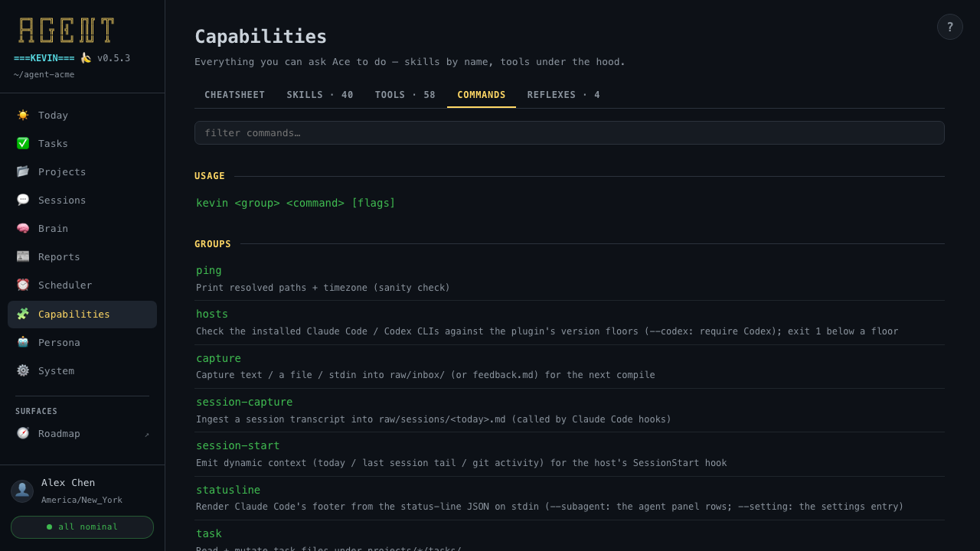The height and width of the screenshot is (551, 980).
Task: Click the statusline command name
Action: tap(228, 490)
